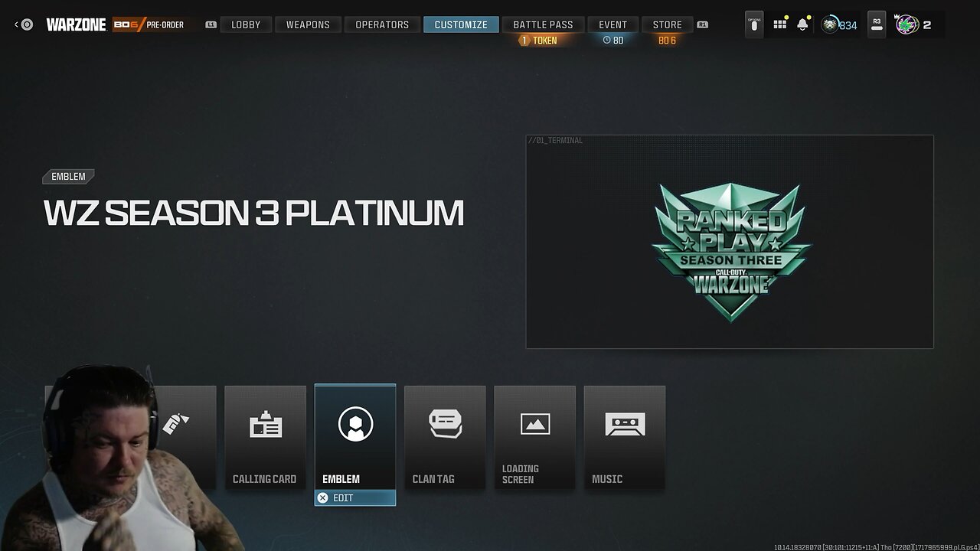This screenshot has width=980, height=551.
Task: Click the WARZONE logo
Action: point(76,24)
